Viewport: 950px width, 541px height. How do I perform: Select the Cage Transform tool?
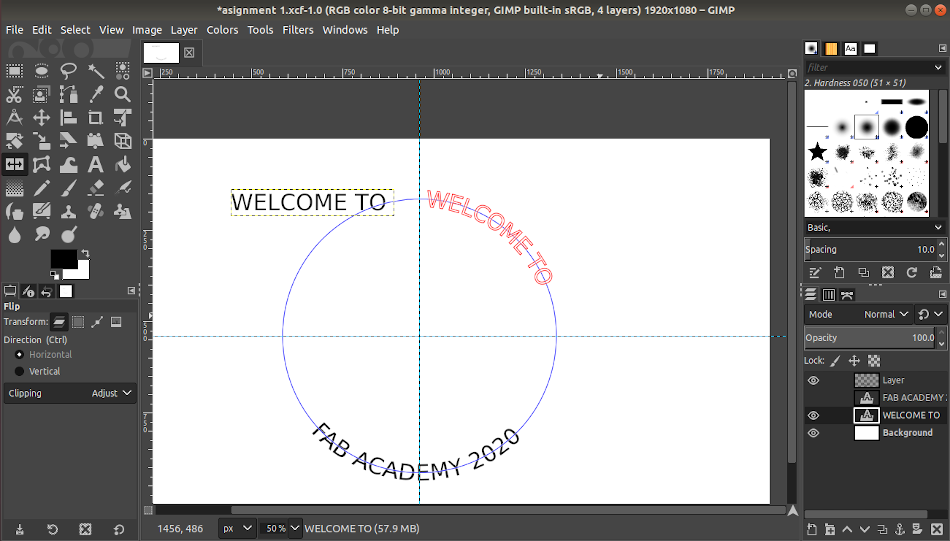coord(41,165)
